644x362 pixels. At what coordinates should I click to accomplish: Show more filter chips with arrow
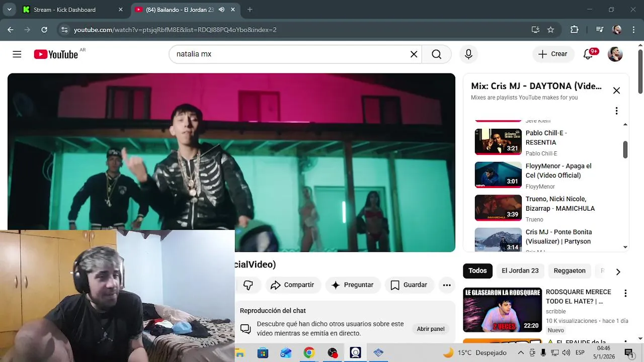(618, 271)
